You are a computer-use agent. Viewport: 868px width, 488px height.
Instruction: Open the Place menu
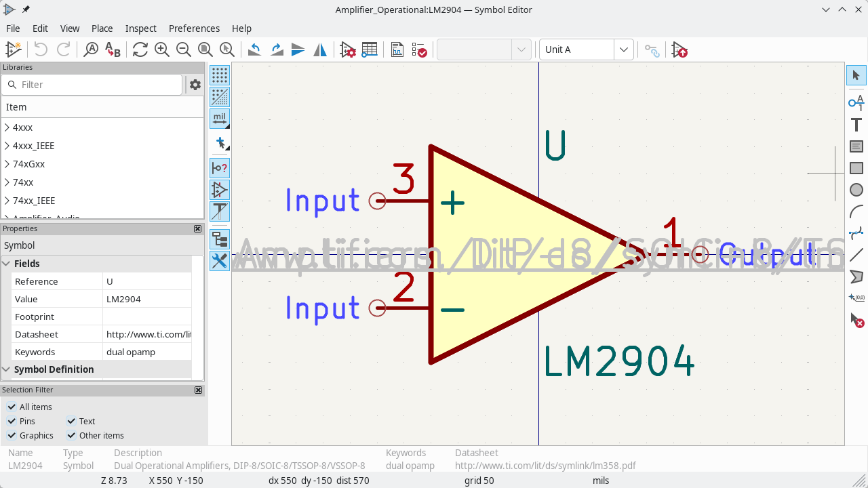[x=102, y=28]
